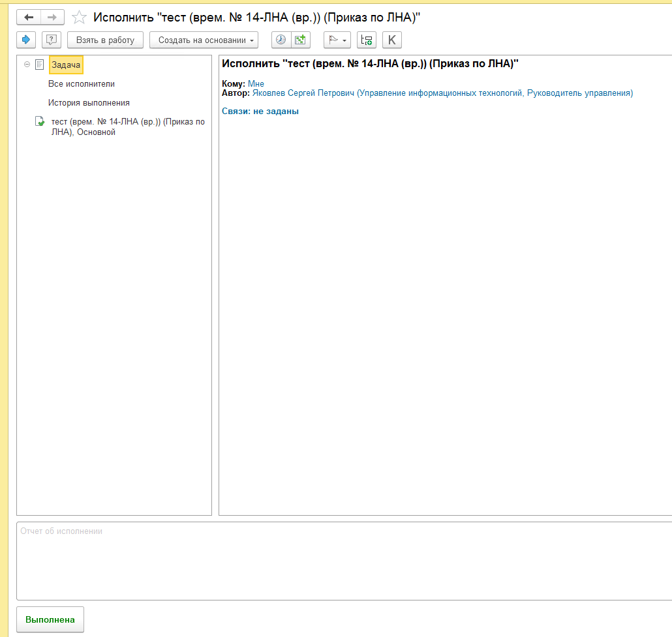The height and width of the screenshot is (637, 672).
Task: Click into the 'Отчет об исполнении' field
Action: pyautogui.click(x=344, y=561)
